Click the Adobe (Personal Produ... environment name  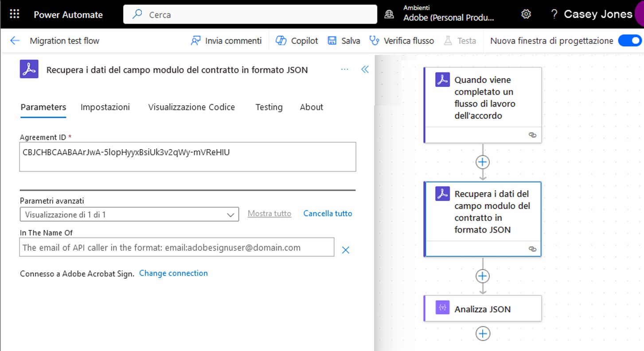coord(449,18)
